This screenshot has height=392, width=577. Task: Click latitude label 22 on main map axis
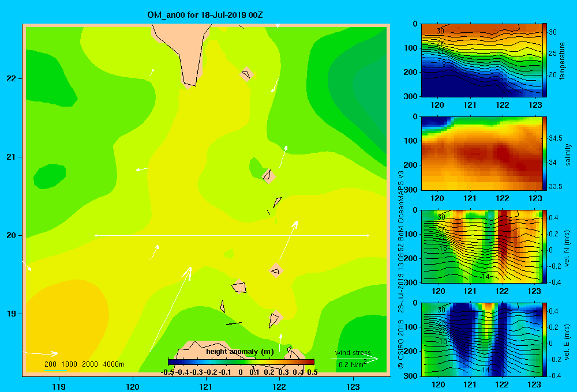pos(11,79)
